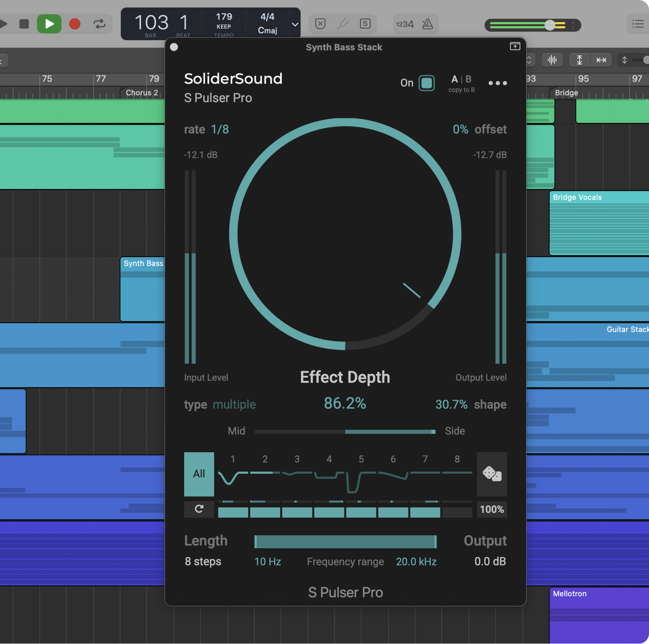The image size is (649, 644).
Task: Toggle Cycle loop mode
Action: (99, 24)
